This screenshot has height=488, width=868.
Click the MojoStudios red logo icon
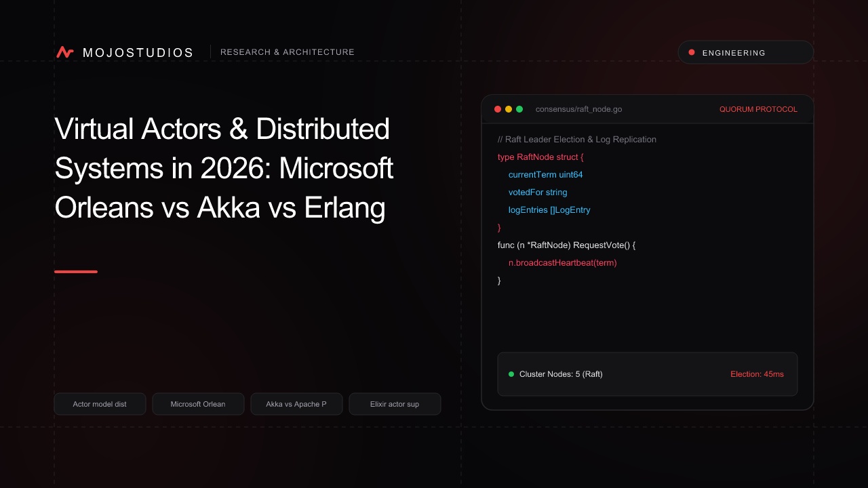pyautogui.click(x=65, y=52)
